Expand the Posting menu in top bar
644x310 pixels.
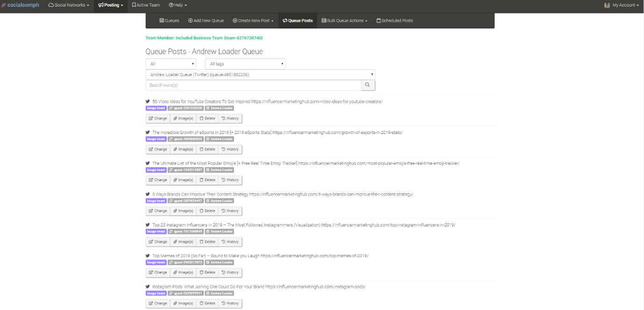pyautogui.click(x=111, y=5)
